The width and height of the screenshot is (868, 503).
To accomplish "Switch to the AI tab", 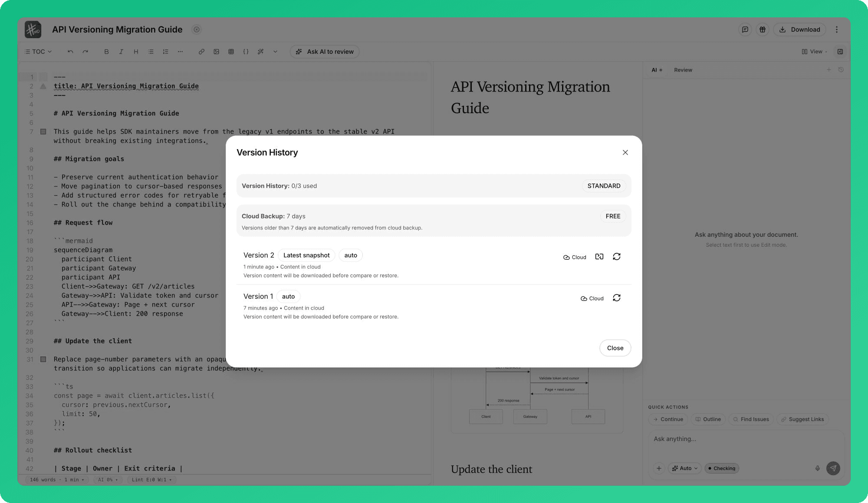I will pos(657,70).
